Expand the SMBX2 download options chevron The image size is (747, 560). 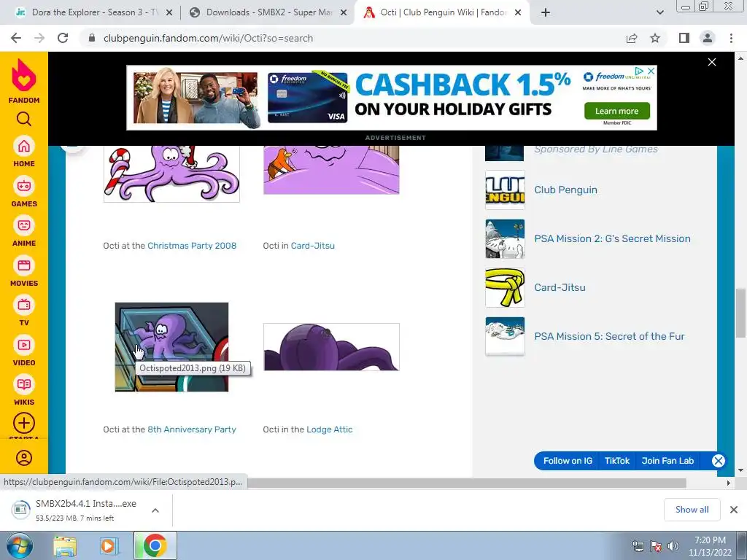point(155,510)
